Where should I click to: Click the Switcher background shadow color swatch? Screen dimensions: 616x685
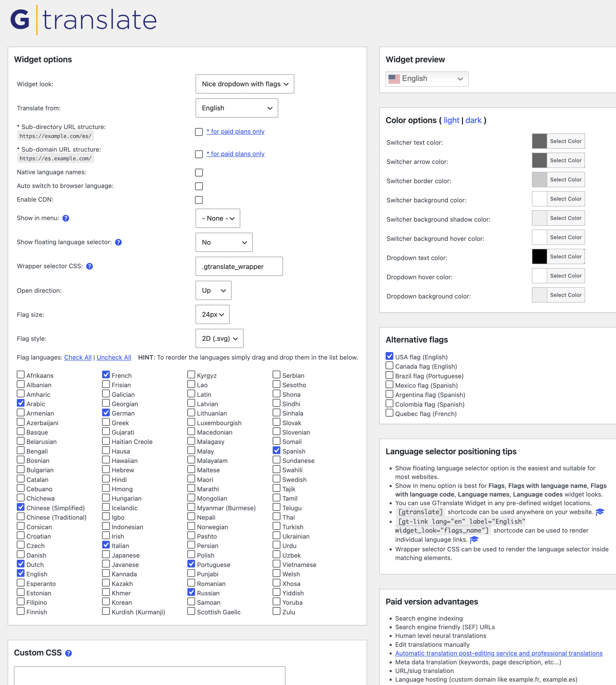(540, 218)
